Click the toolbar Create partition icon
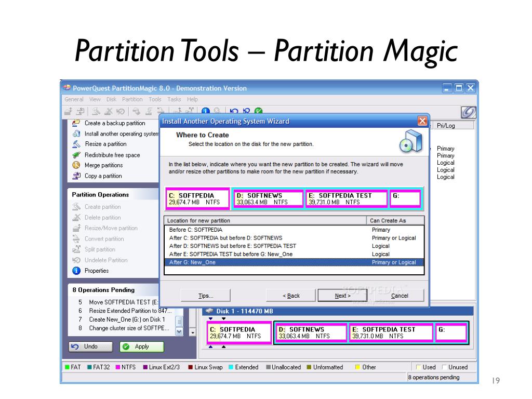Screen dimensions: 532x399 click(96, 111)
